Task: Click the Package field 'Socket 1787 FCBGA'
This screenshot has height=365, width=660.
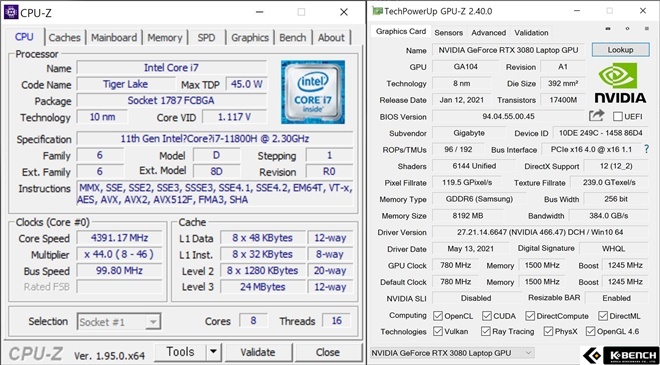Action: pyautogui.click(x=171, y=101)
